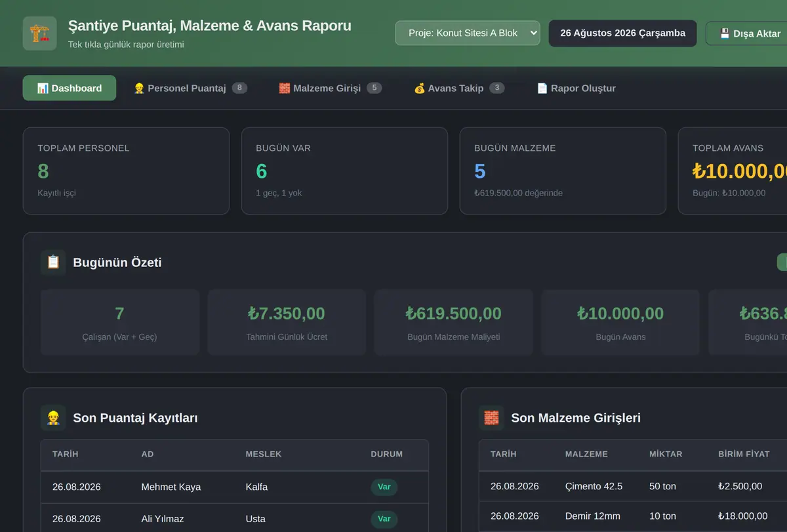This screenshot has width=787, height=532.
Task: Click the clipboard icon beside Bugünün Özeti
Action: pyautogui.click(x=53, y=262)
